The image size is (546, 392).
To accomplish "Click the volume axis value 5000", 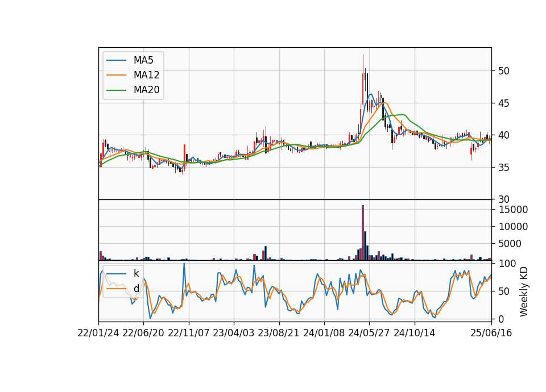I will (x=510, y=244).
